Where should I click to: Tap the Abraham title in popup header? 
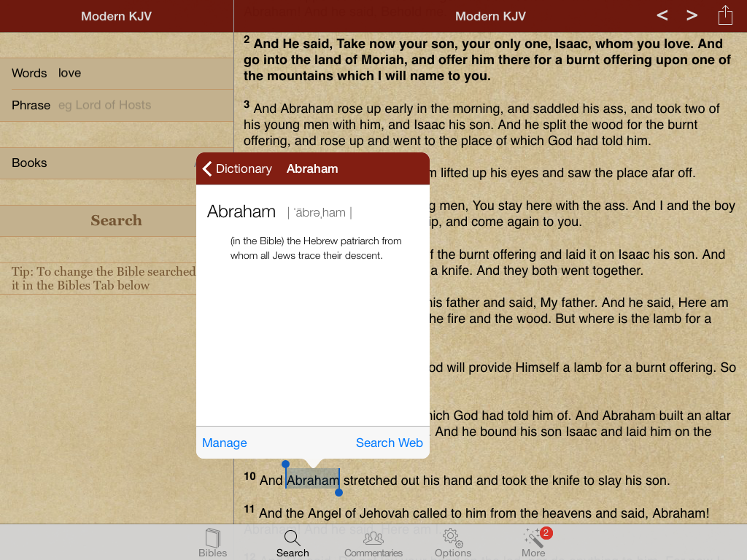312,168
